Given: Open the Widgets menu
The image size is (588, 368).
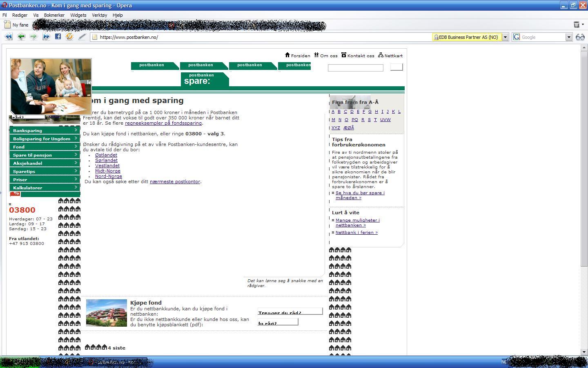Looking at the screenshot, I should (78, 15).
